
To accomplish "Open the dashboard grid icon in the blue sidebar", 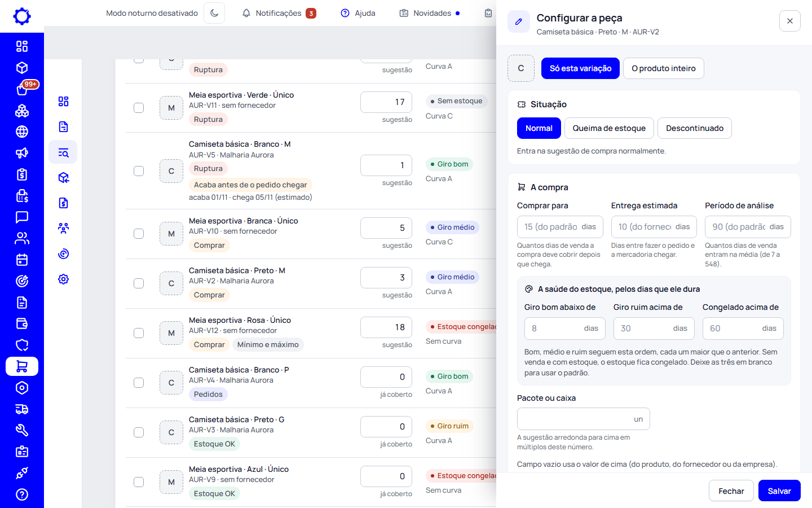I will pos(22,46).
